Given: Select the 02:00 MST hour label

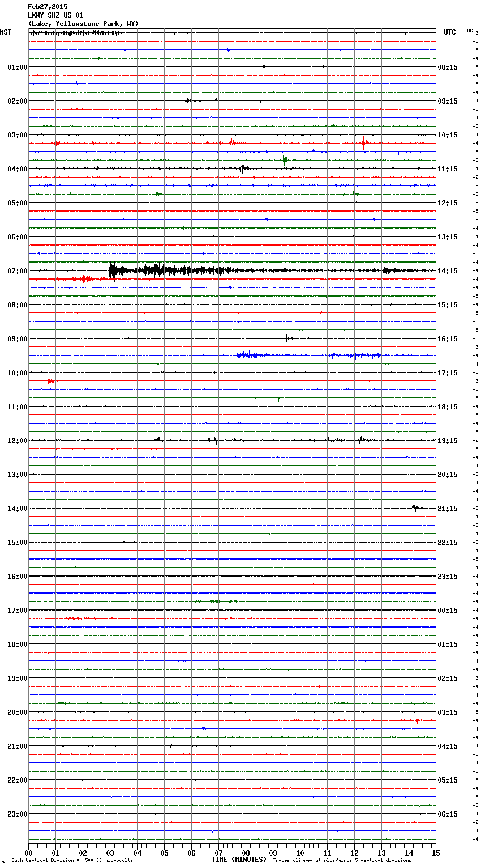Looking at the screenshot, I should [17, 101].
